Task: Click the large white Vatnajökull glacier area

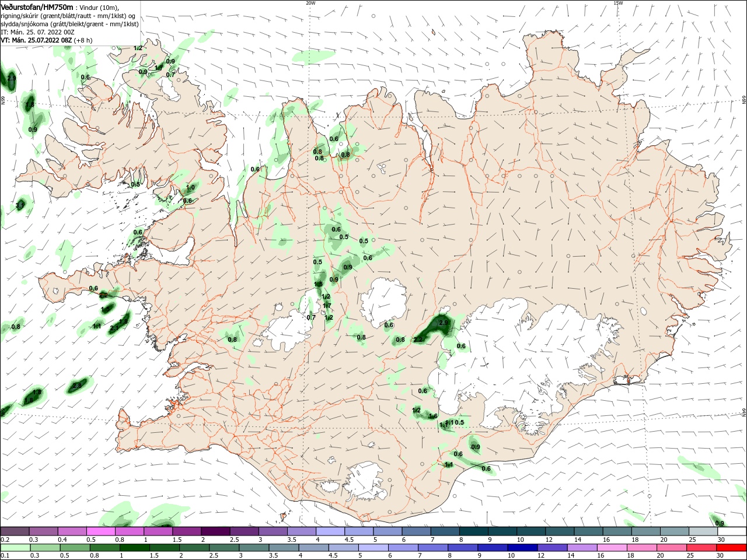Action: 525,350
